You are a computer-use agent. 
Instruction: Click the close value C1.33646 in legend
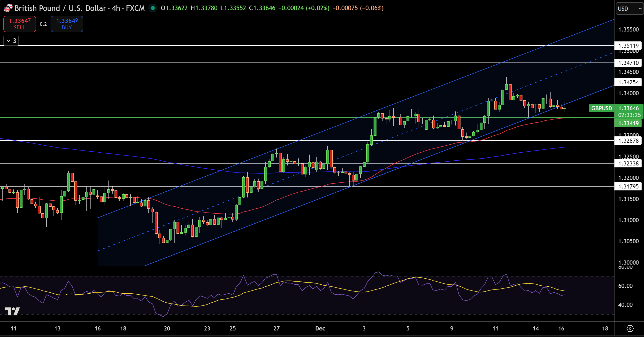click(262, 8)
